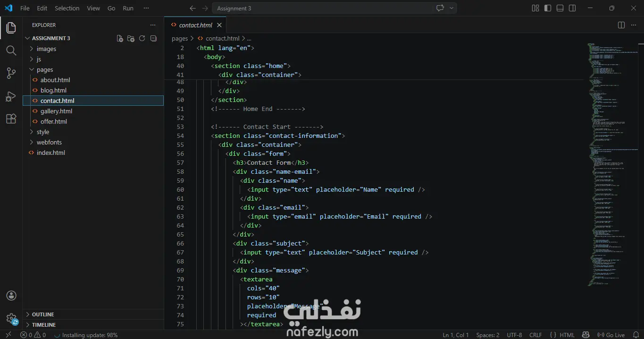Toggle the bottom panel visibility
Image resolution: width=644 pixels, height=339 pixels.
coord(560,8)
